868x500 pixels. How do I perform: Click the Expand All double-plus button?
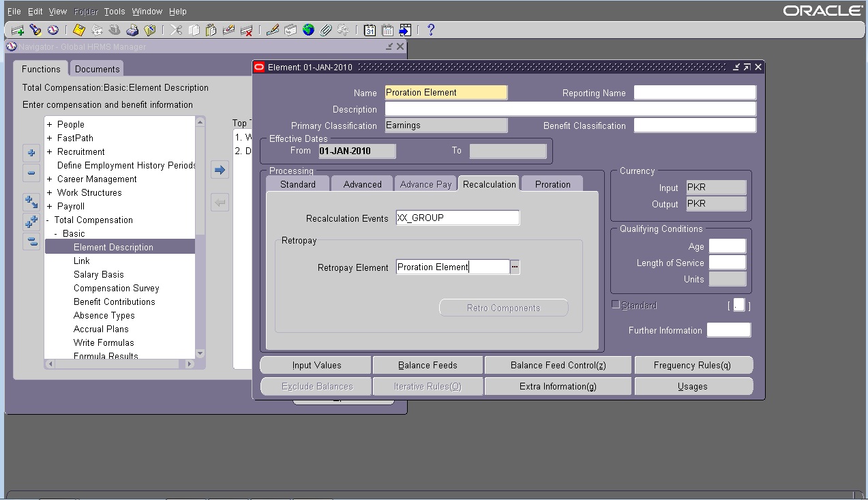[x=31, y=221]
